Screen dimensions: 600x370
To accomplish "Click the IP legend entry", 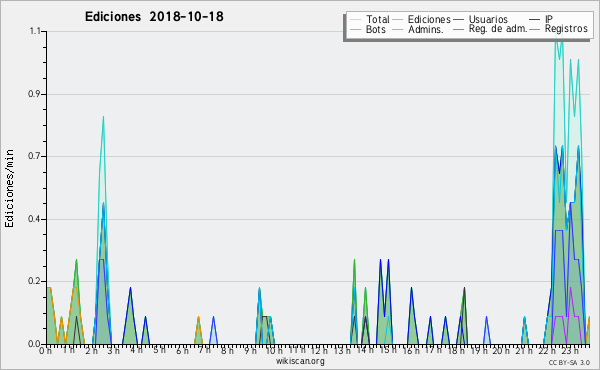I will [x=548, y=19].
